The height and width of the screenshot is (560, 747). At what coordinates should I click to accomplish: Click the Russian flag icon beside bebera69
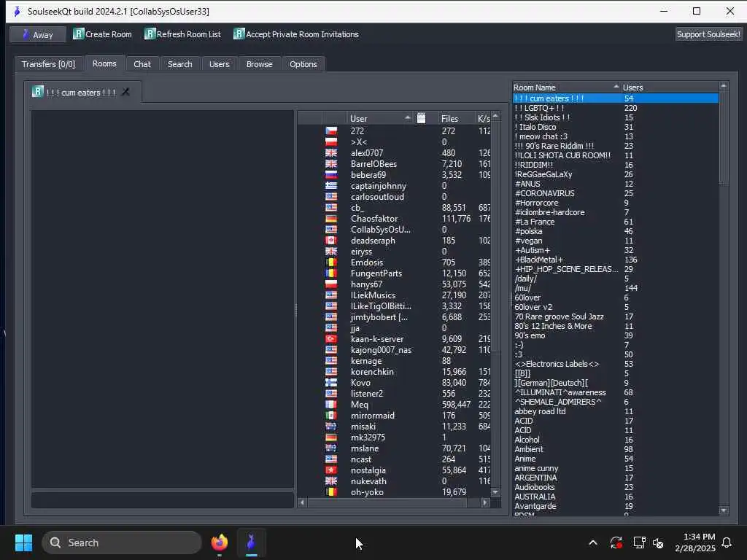point(331,175)
